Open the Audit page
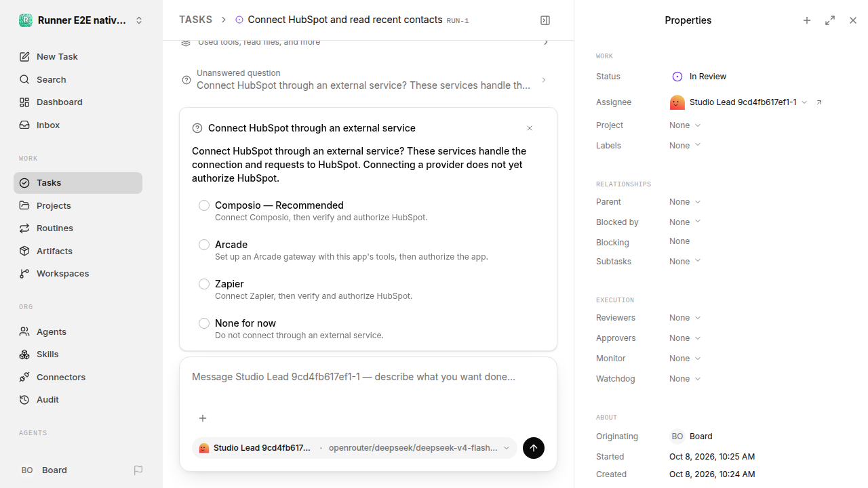Image resolution: width=868 pixels, height=488 pixels. pos(78,400)
